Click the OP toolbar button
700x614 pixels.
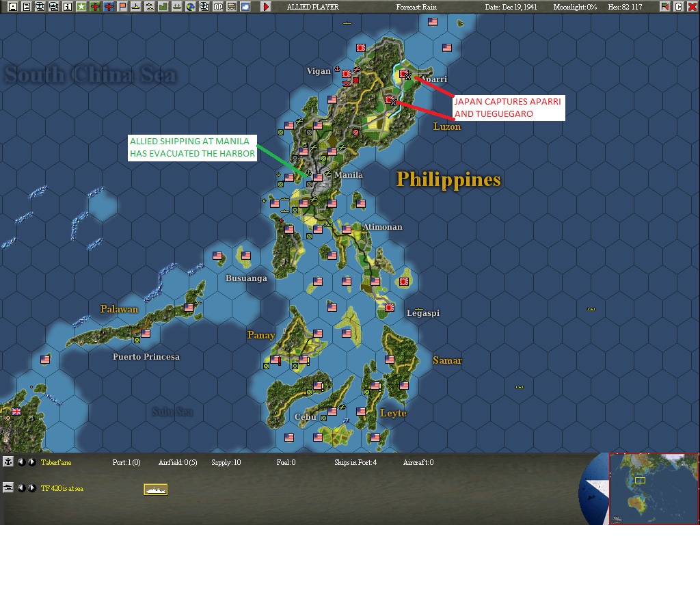(x=218, y=7)
